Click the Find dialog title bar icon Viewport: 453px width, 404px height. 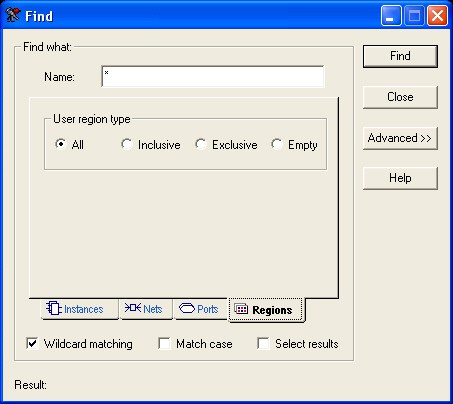pos(13,15)
